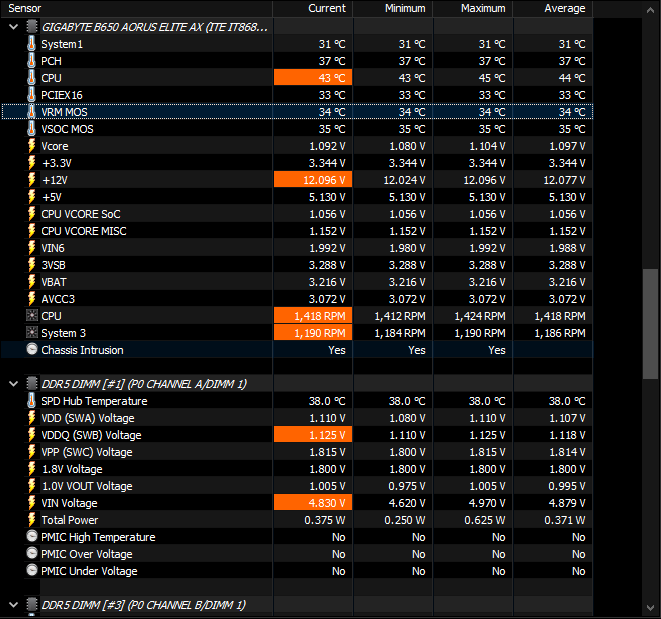Click the thermometer icon next to PCH
Screen dimensions: 661x619
click(31, 61)
